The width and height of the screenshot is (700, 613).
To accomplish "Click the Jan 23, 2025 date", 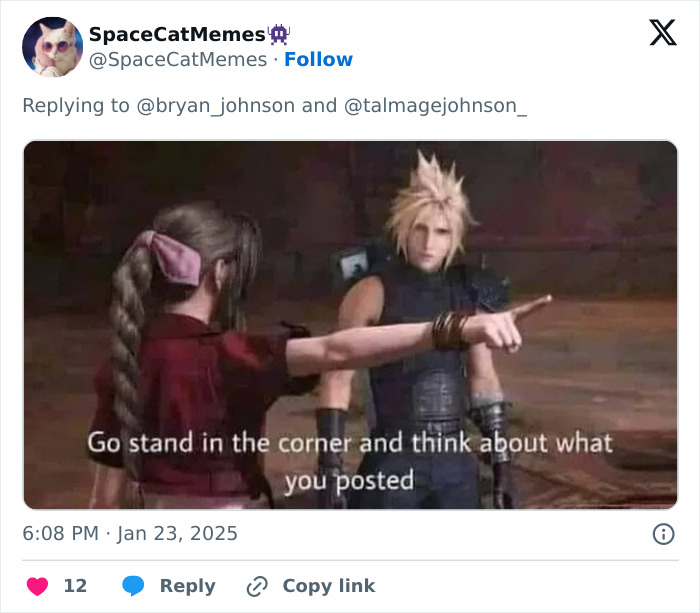I will click(177, 534).
